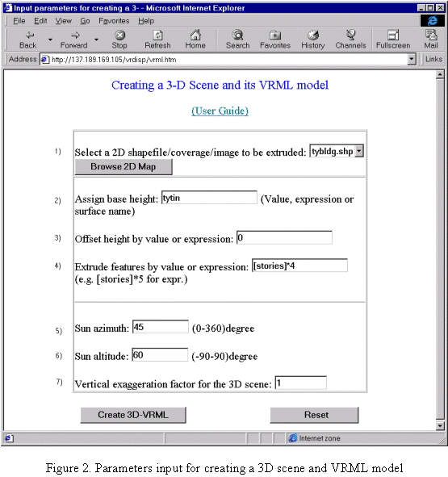Expand the Back button history arrow
Viewport: 448px width, 477px height.
(x=50, y=40)
